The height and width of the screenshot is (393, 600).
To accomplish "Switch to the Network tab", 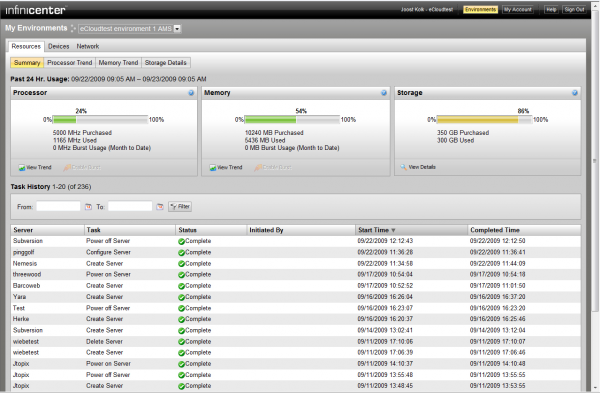I will pyautogui.click(x=88, y=46).
